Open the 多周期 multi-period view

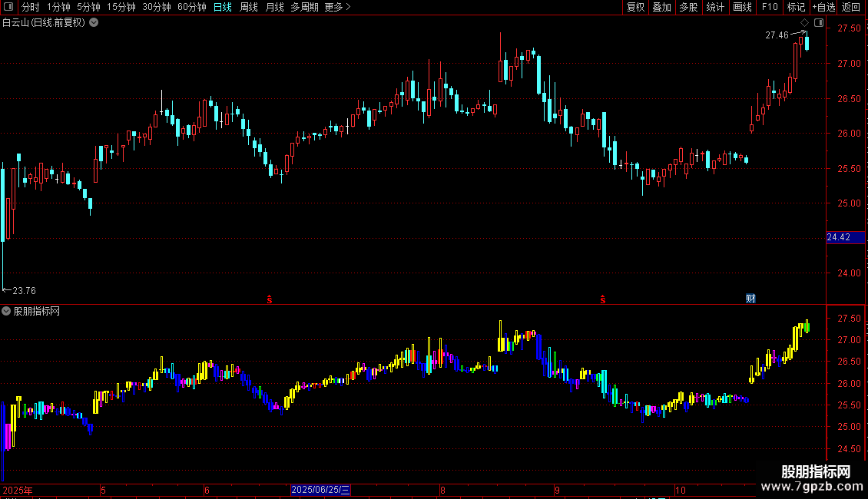click(304, 7)
